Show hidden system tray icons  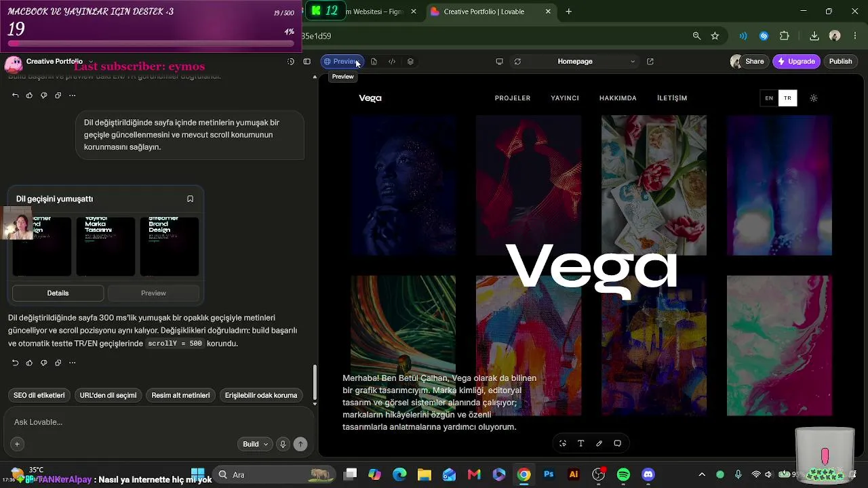click(702, 474)
